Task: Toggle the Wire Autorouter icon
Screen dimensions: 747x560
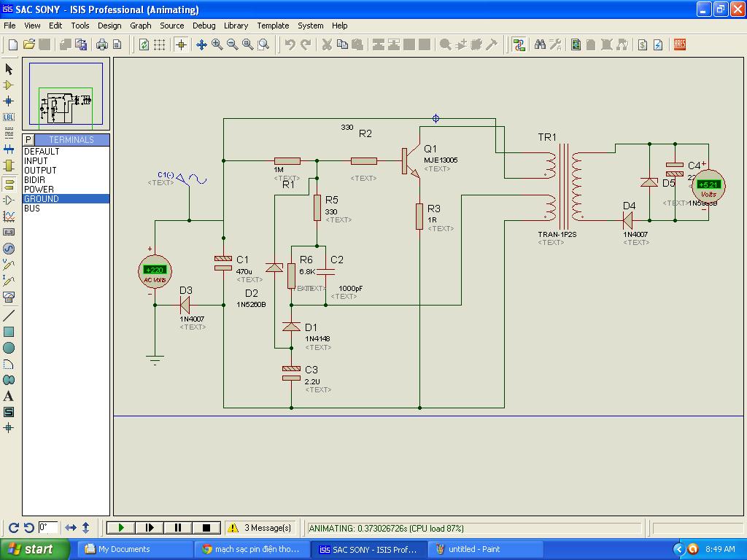Action: (519, 44)
